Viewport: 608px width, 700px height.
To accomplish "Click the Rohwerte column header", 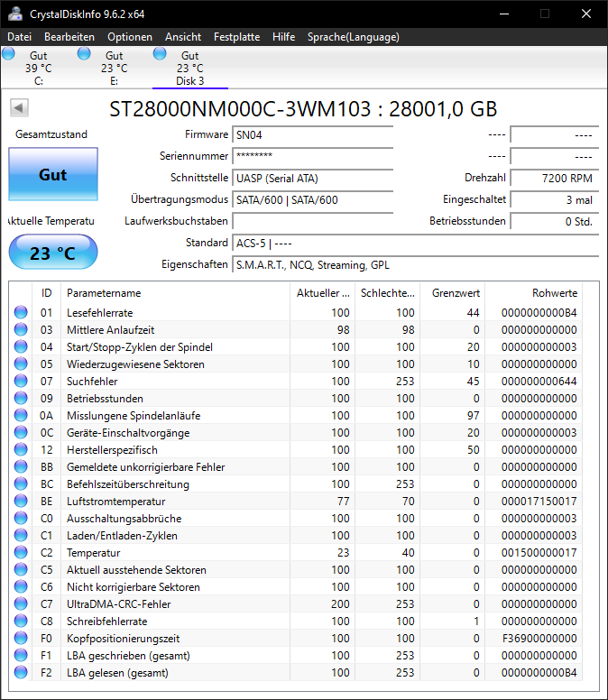I will point(534,293).
